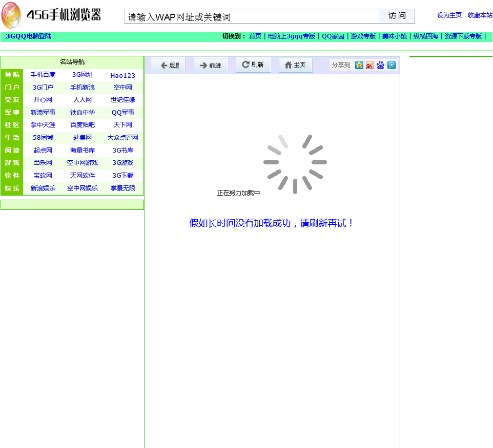Share to Tencent Pengyou icon
Viewport: 493px width, 448px height.
[x=392, y=65]
